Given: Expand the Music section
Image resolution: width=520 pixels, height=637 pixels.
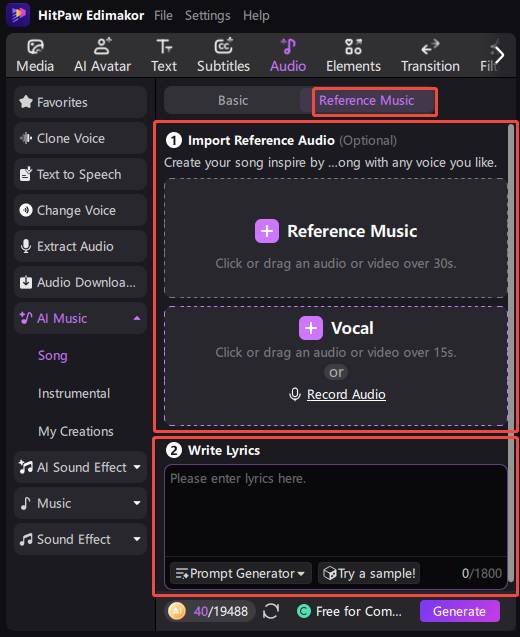Looking at the screenshot, I should (137, 503).
